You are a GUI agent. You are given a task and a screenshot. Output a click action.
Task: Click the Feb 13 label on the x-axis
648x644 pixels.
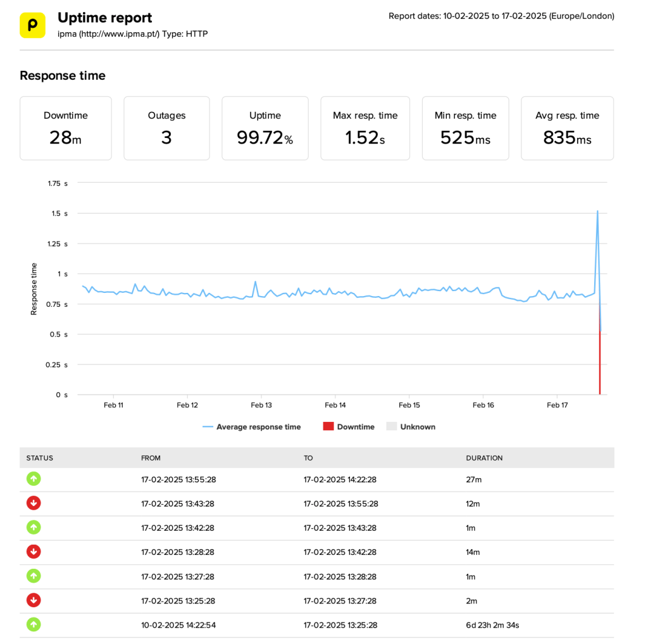261,405
